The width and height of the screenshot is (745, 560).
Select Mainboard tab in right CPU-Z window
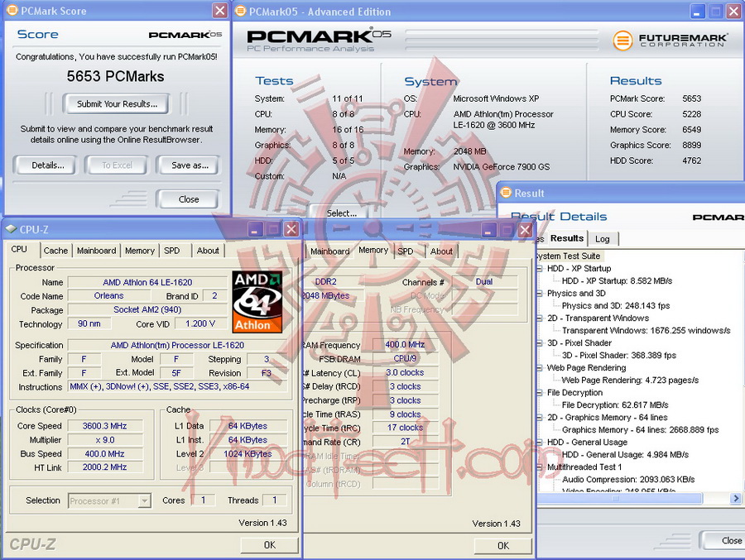click(x=329, y=251)
